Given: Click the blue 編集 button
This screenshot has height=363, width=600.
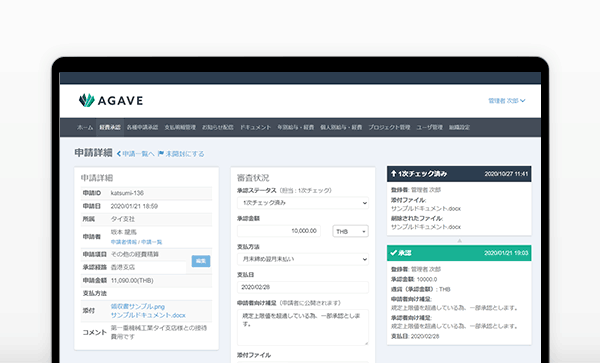Looking at the screenshot, I should tap(201, 261).
